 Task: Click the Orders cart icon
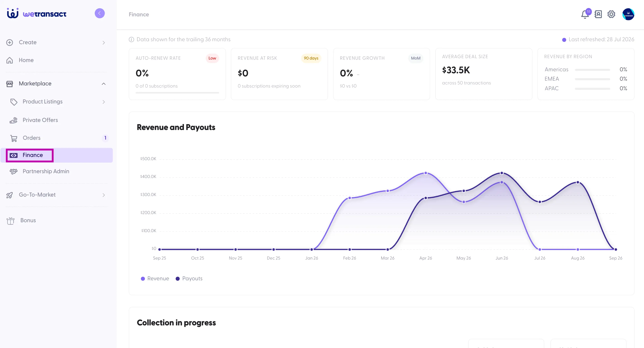coord(14,138)
